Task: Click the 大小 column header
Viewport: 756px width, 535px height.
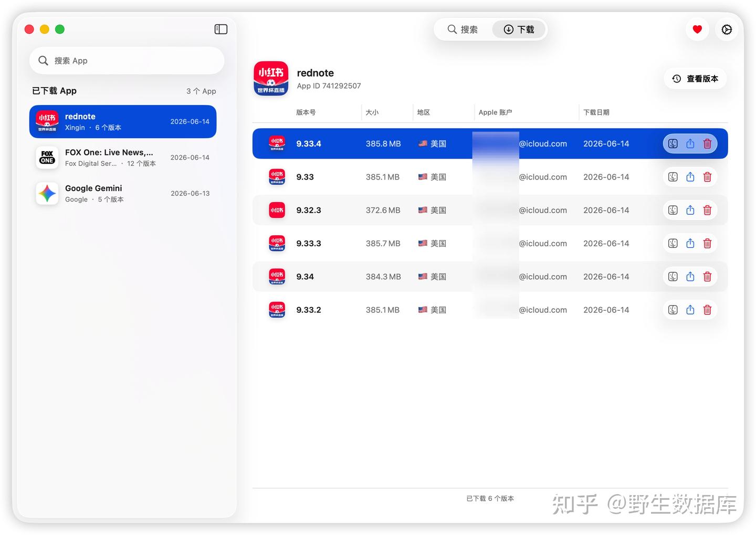Action: pyautogui.click(x=372, y=112)
